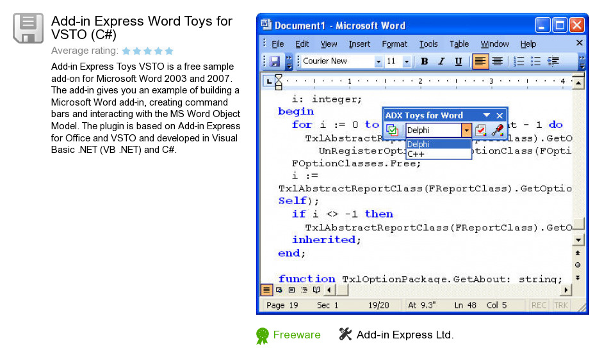Open ADX Toys toolbar options arrow
The image size is (602, 364).
click(487, 115)
